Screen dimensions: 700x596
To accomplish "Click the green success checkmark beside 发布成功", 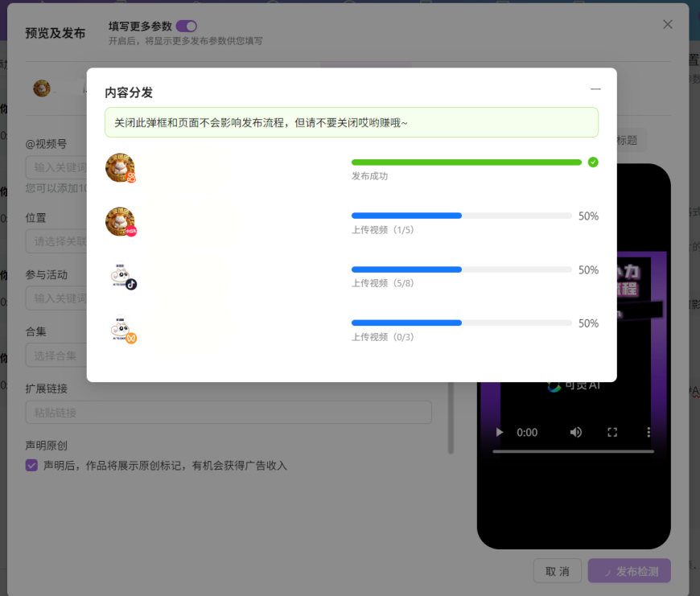I will 593,162.
